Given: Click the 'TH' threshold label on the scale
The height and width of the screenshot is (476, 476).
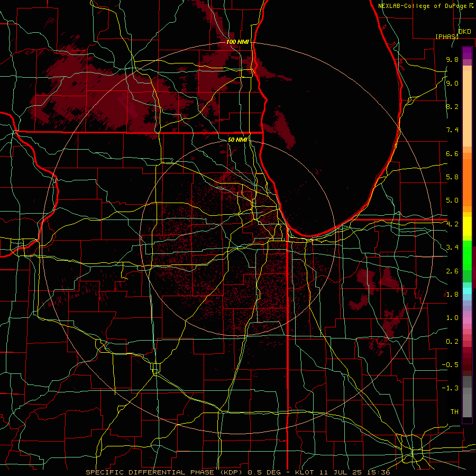Looking at the screenshot, I should pos(454,412).
